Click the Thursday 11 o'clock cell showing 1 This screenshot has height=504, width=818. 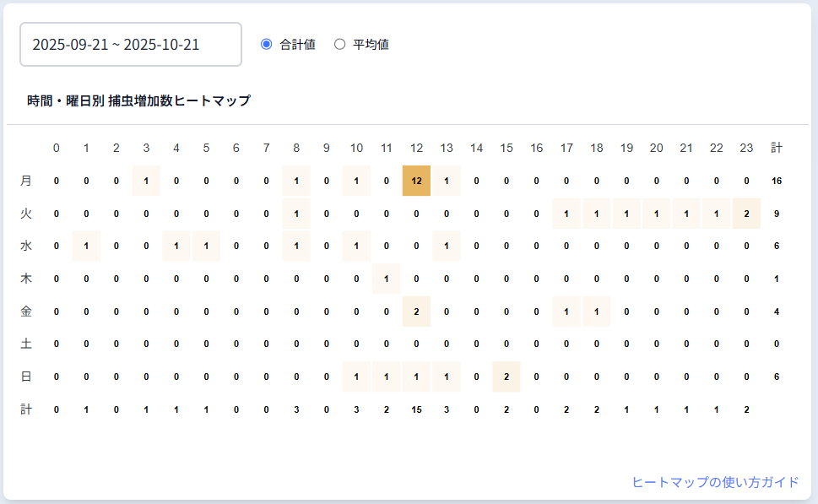coord(387,279)
